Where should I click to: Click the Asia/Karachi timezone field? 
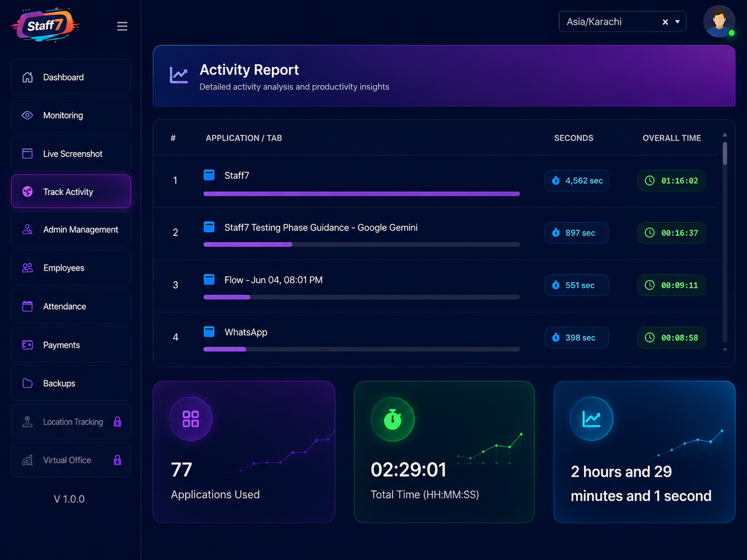click(x=623, y=22)
